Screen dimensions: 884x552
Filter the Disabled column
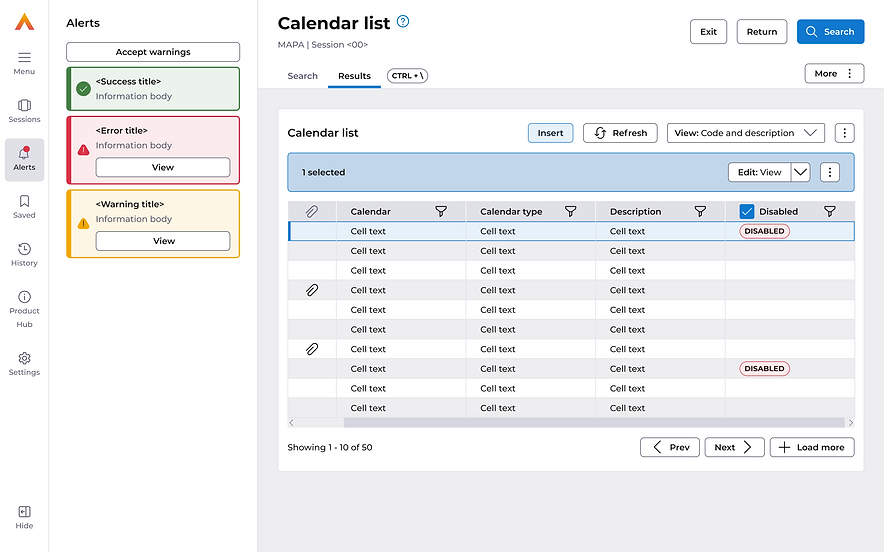830,211
